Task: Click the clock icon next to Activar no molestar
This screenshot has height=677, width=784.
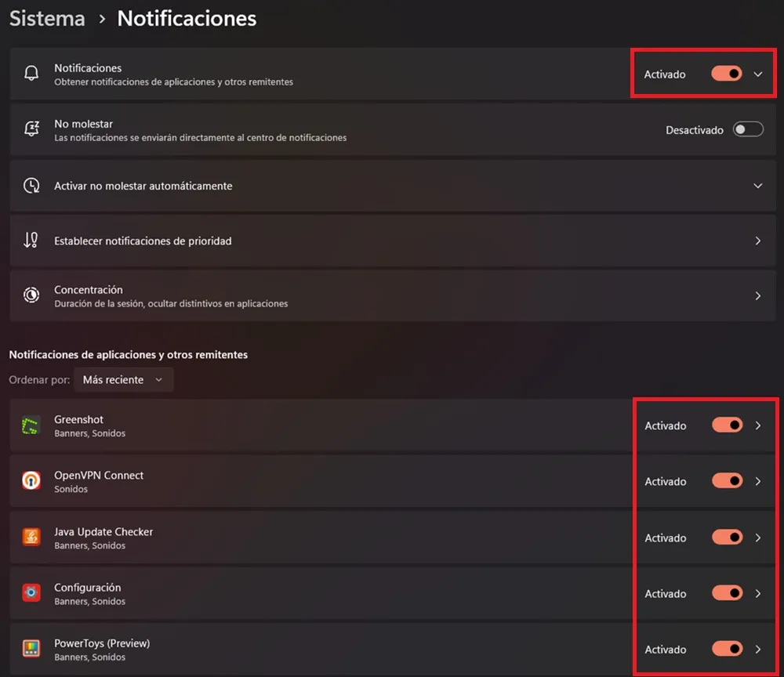Action: coord(31,186)
